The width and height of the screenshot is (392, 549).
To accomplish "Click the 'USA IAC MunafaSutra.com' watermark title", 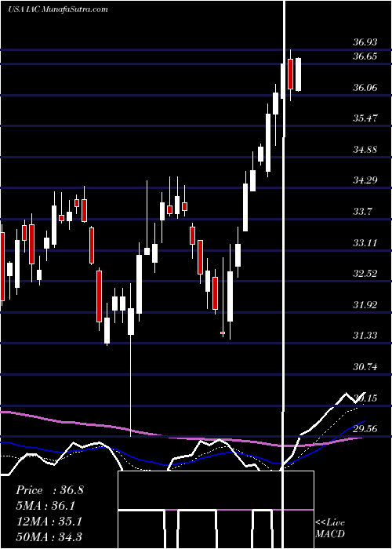I will [58, 9].
